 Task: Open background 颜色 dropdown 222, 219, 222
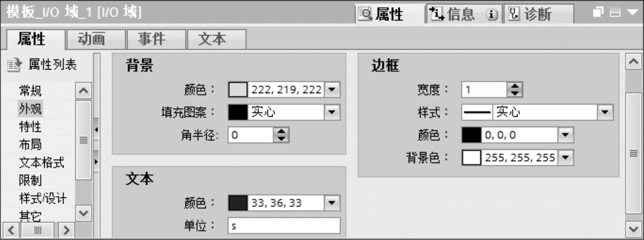coord(332,90)
